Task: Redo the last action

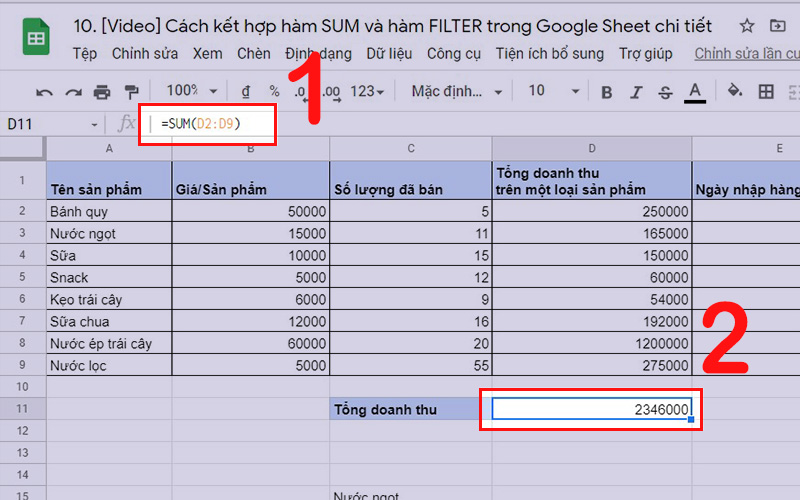Action: [x=73, y=92]
